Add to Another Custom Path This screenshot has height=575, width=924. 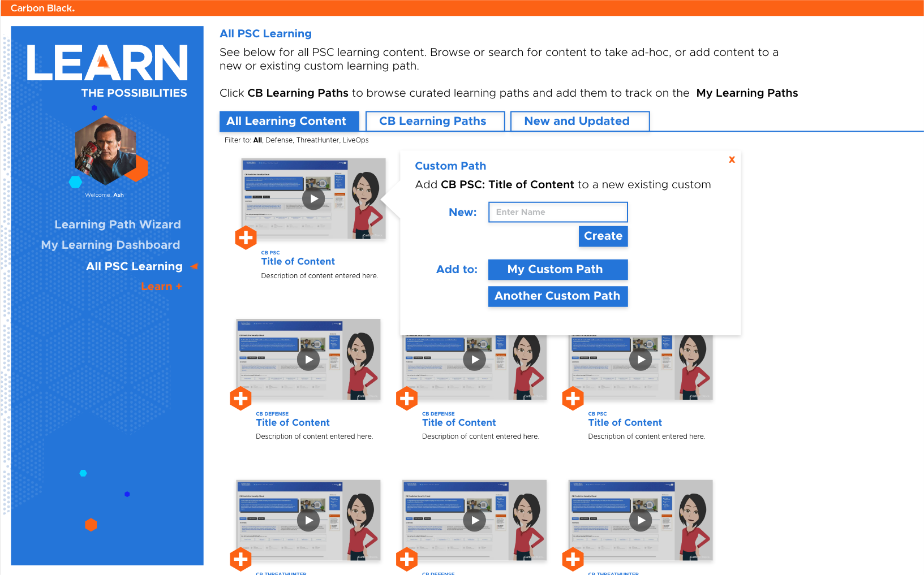pos(558,296)
